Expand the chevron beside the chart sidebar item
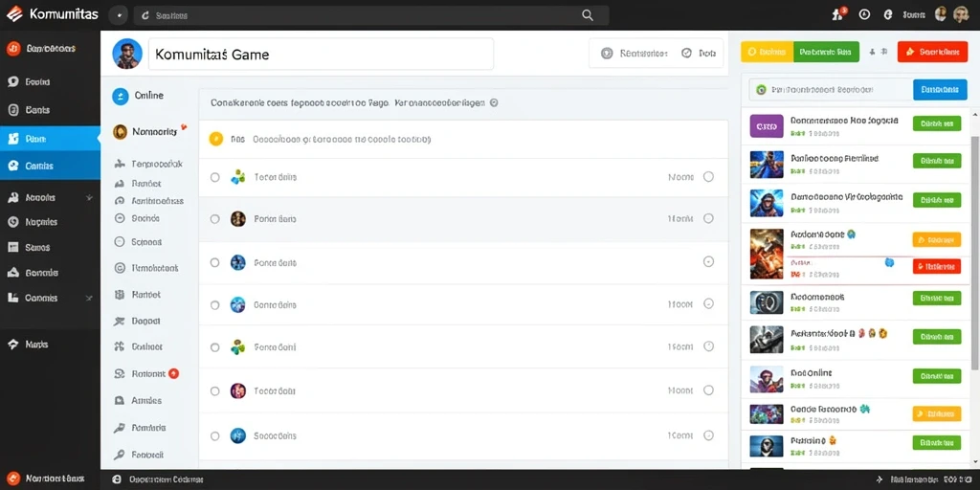The image size is (980, 490). 89,299
